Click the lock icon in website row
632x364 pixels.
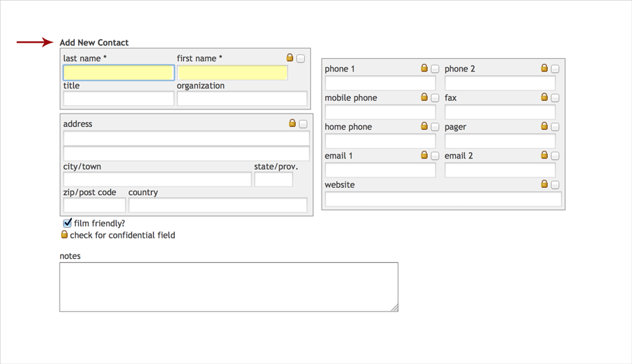coord(544,184)
